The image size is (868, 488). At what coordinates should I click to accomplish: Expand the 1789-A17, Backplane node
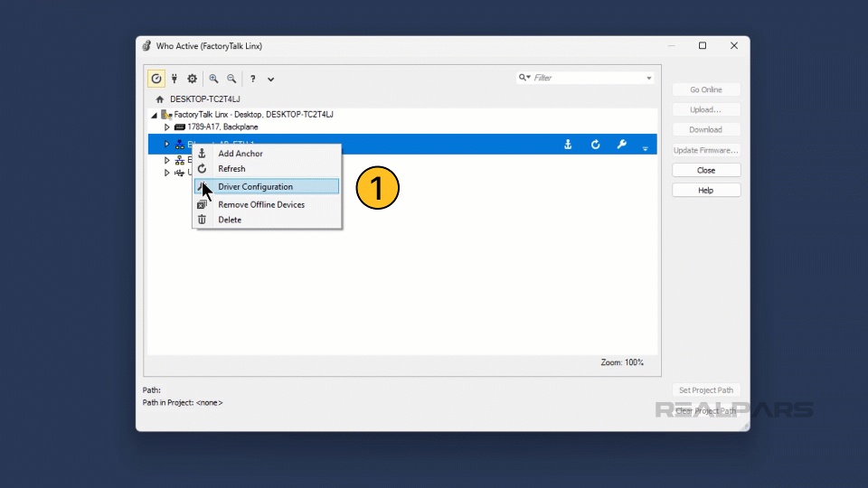166,127
